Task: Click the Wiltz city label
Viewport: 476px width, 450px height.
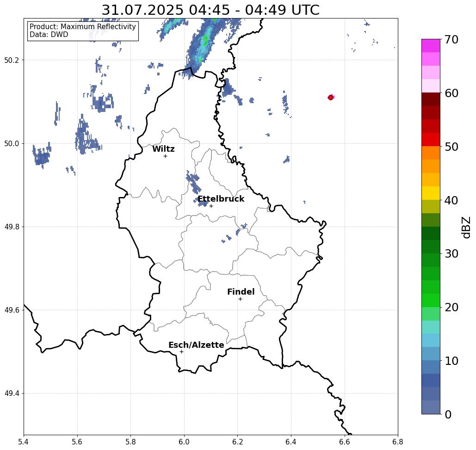Action: click(163, 148)
